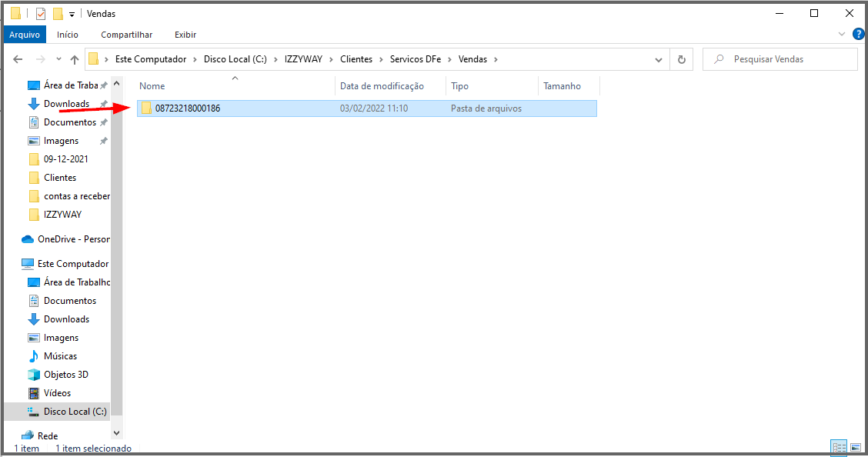The image size is (868, 457).
Task: Sort by Data de modificação column
Action: [x=382, y=86]
